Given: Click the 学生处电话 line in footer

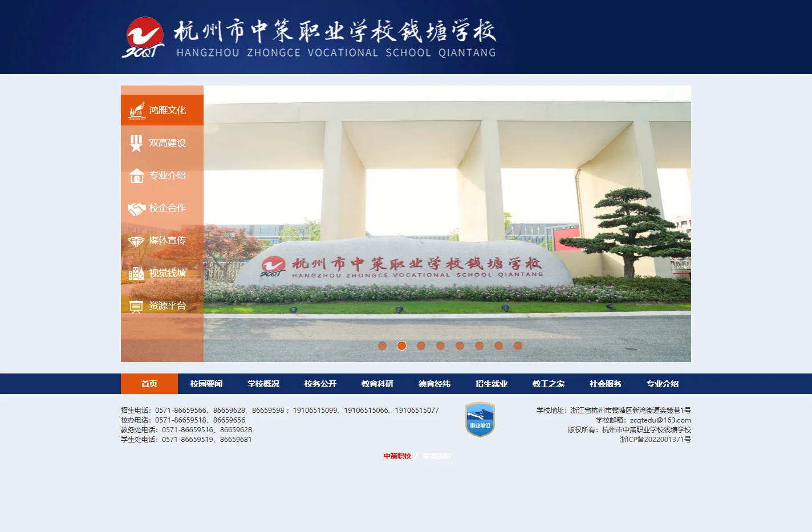Looking at the screenshot, I should point(186,440).
